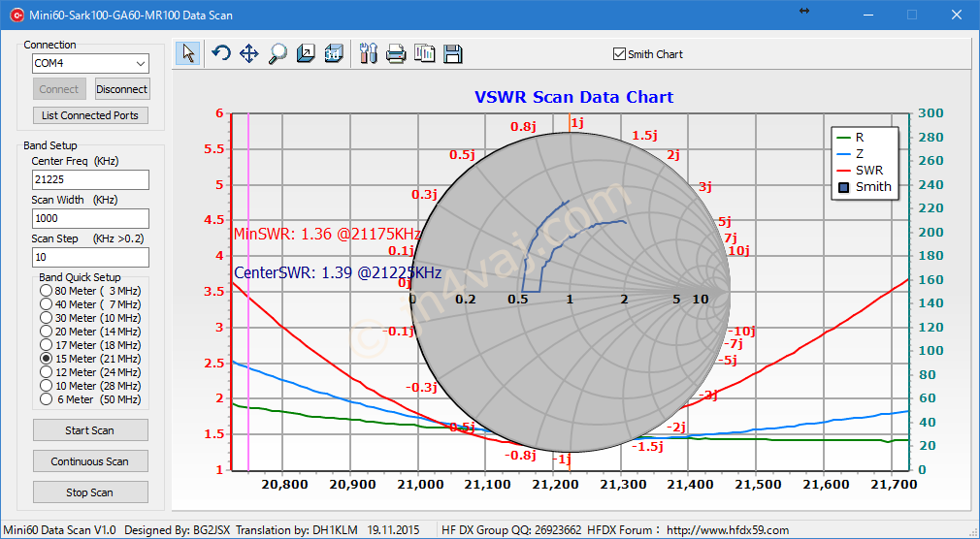The height and width of the screenshot is (539, 980).
Task: Select the move/pan chart tool
Action: (249, 53)
